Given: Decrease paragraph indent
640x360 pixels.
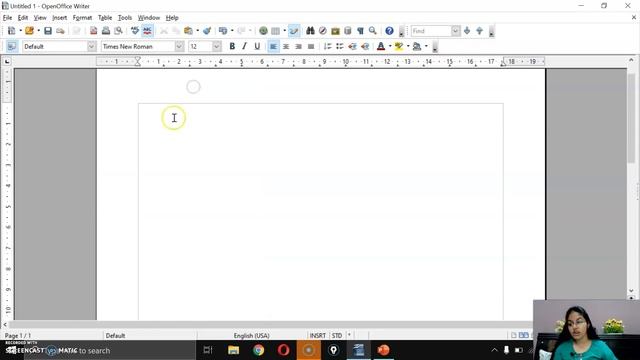Looking at the screenshot, I should [x=352, y=46].
